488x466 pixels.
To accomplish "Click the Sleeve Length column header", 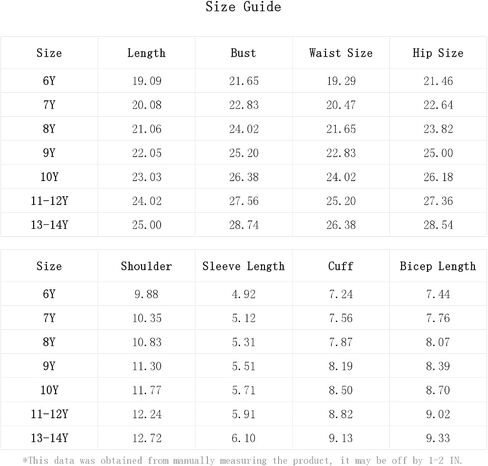I will click(243, 266).
